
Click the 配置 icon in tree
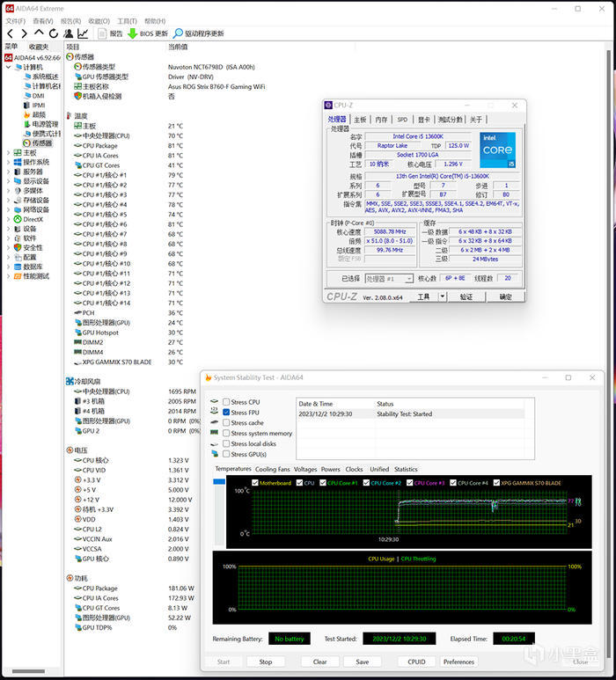(18, 257)
